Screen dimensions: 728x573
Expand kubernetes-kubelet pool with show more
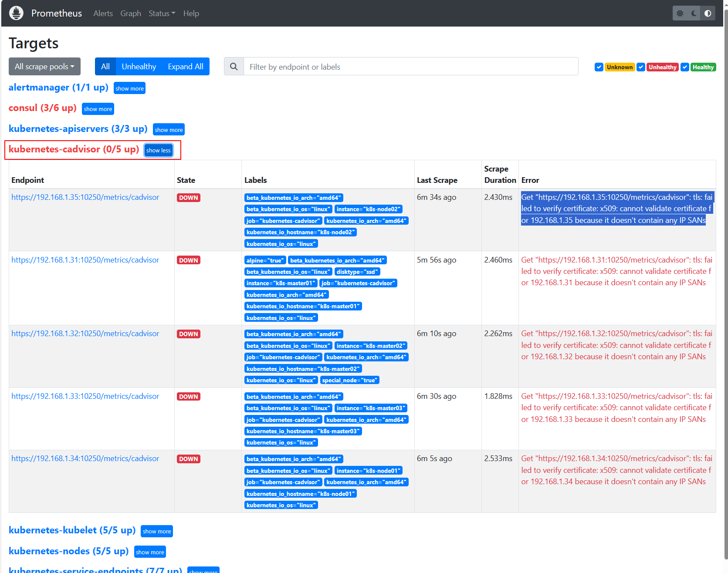pos(157,531)
